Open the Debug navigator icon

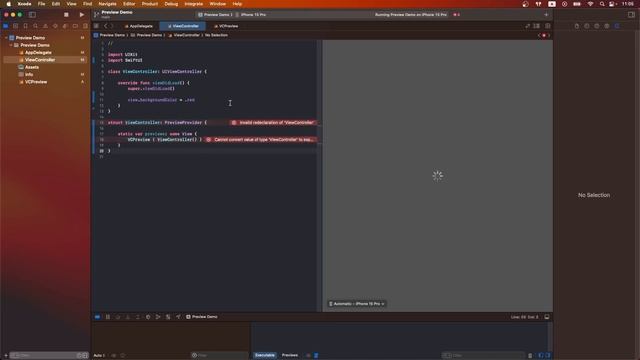(x=65, y=26)
